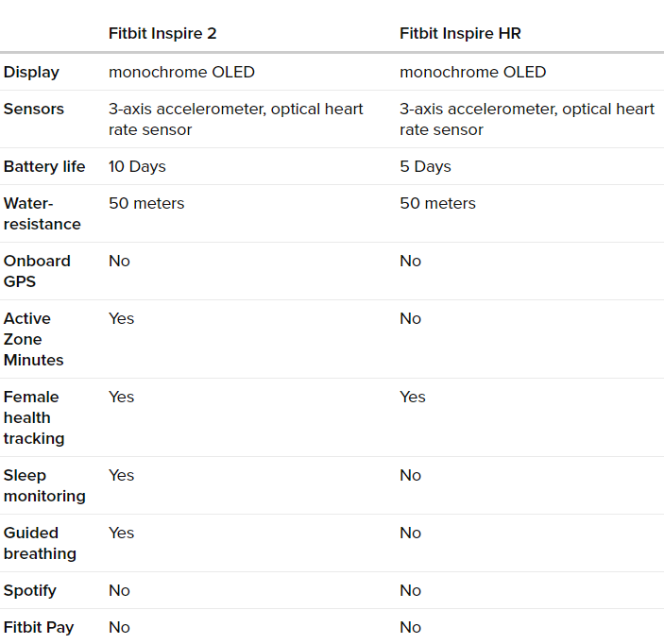Select the Inspire 2 monochrome OLED cell
The image size is (664, 644).
click(181, 72)
